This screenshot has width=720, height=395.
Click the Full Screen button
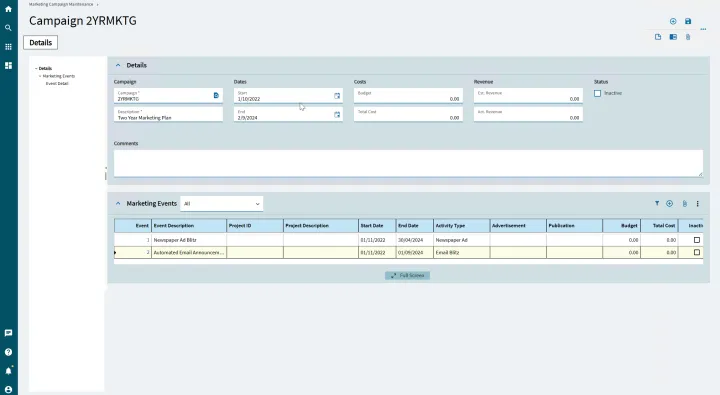click(407, 276)
